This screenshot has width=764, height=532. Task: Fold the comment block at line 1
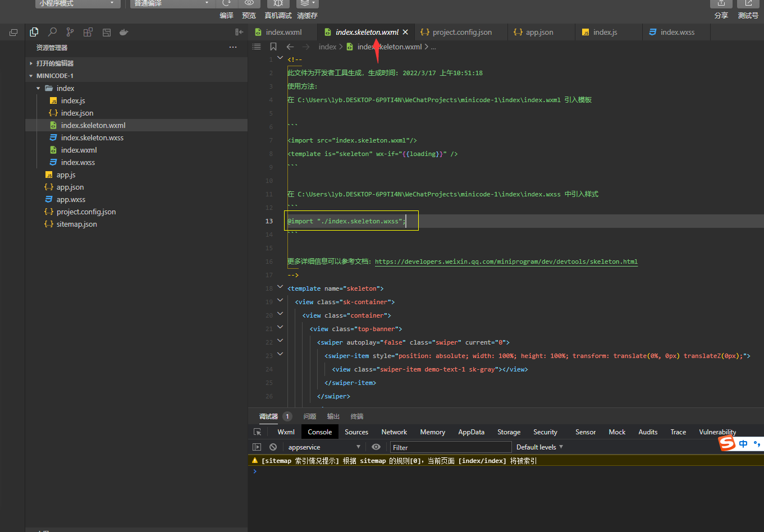coord(280,58)
